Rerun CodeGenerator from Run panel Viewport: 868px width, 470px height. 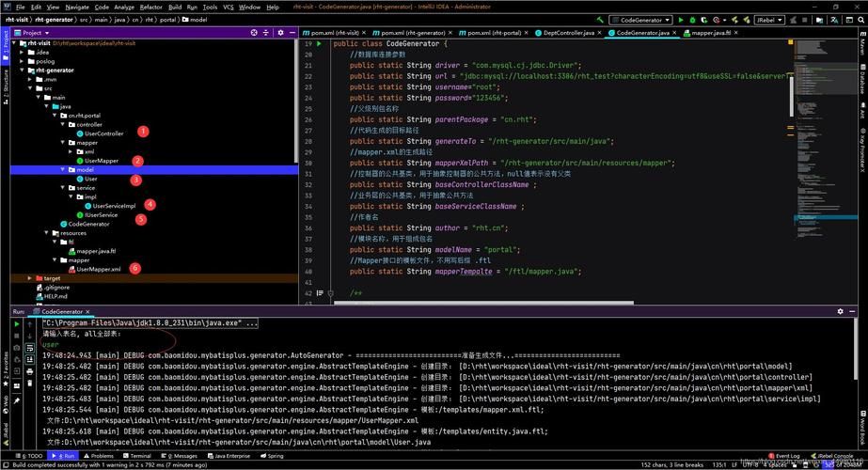(17, 323)
